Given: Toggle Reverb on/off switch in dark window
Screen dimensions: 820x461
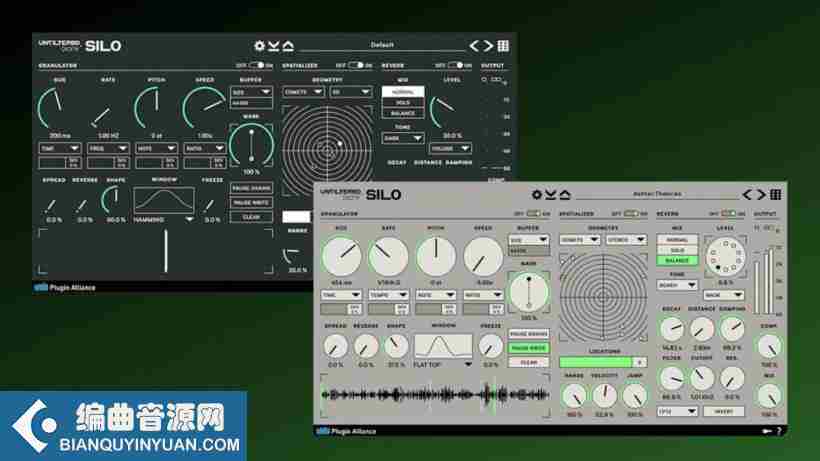Looking at the screenshot, I should point(455,65).
